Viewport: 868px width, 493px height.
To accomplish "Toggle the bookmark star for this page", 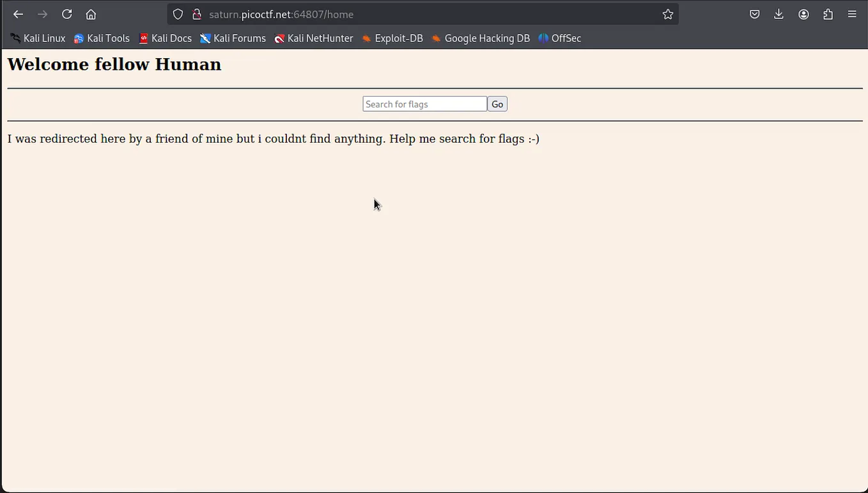I will (668, 14).
